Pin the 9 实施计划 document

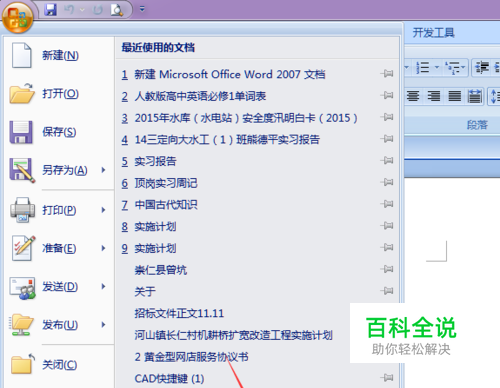(387, 247)
